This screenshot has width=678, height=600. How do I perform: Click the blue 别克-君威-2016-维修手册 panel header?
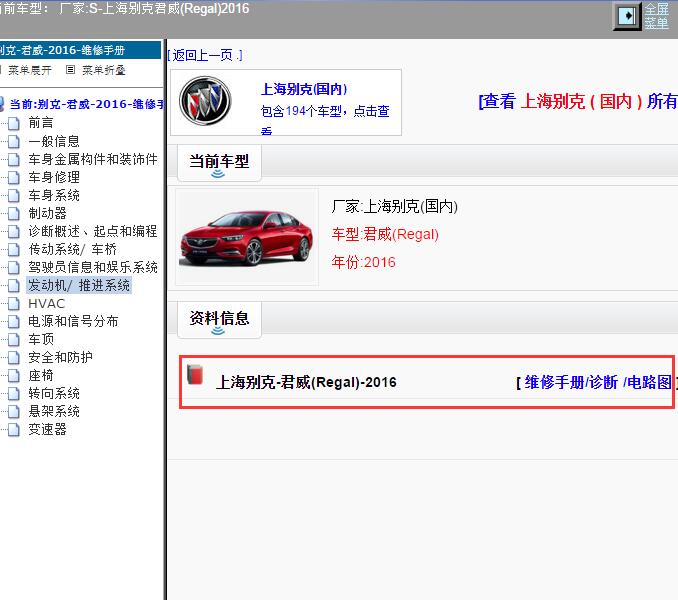pos(80,50)
